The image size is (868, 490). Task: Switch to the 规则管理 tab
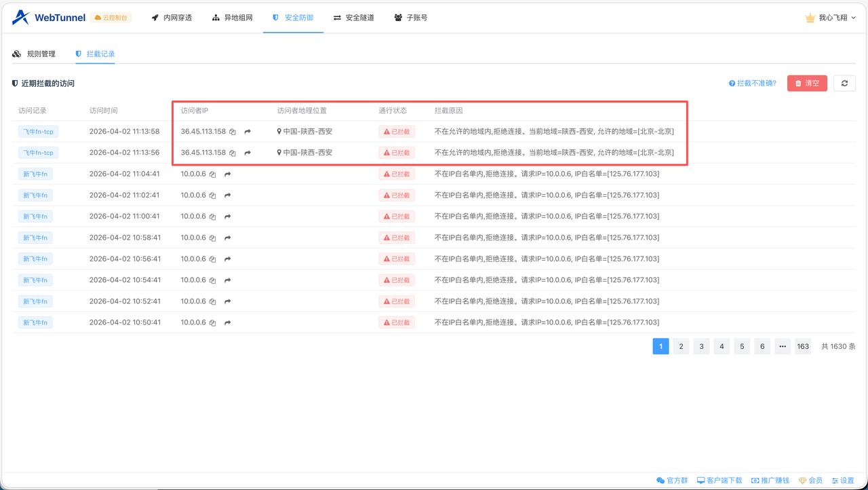coord(41,53)
